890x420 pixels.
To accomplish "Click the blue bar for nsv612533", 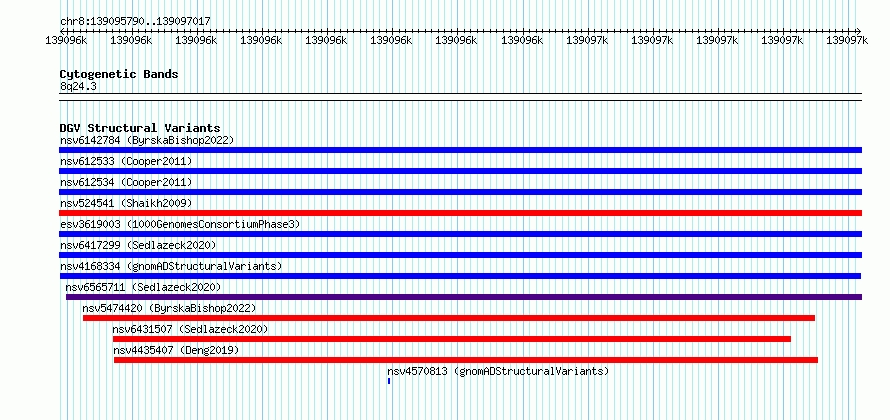I will coord(460,171).
